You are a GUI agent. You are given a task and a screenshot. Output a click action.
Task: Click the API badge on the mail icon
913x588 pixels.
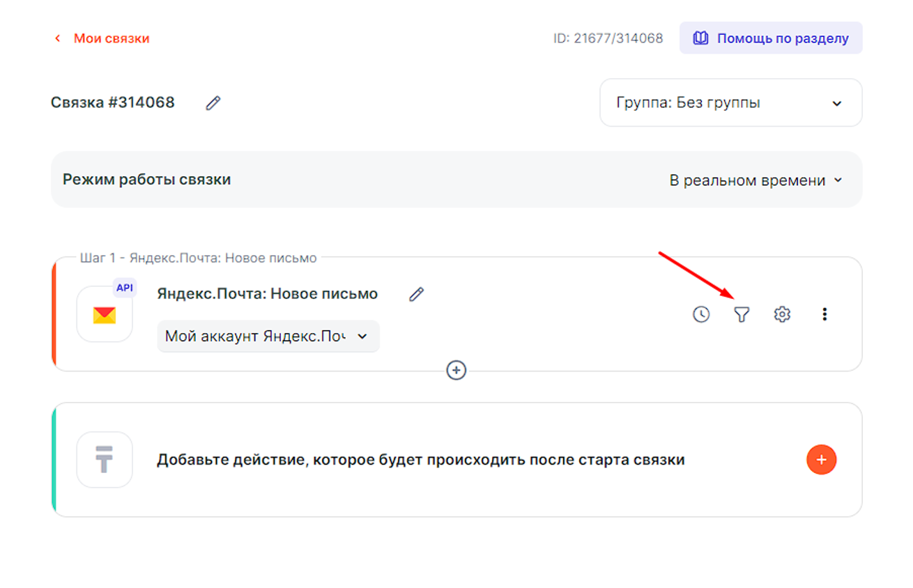124,288
